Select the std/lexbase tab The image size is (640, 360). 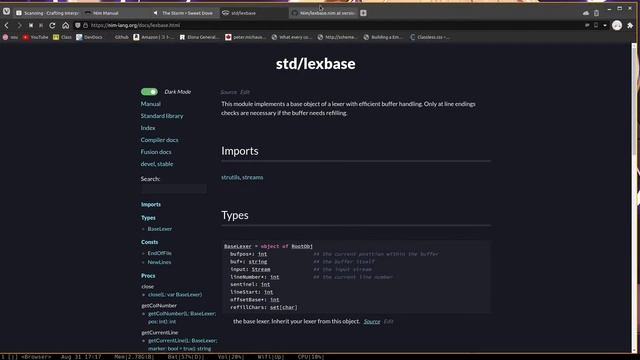pos(254,13)
